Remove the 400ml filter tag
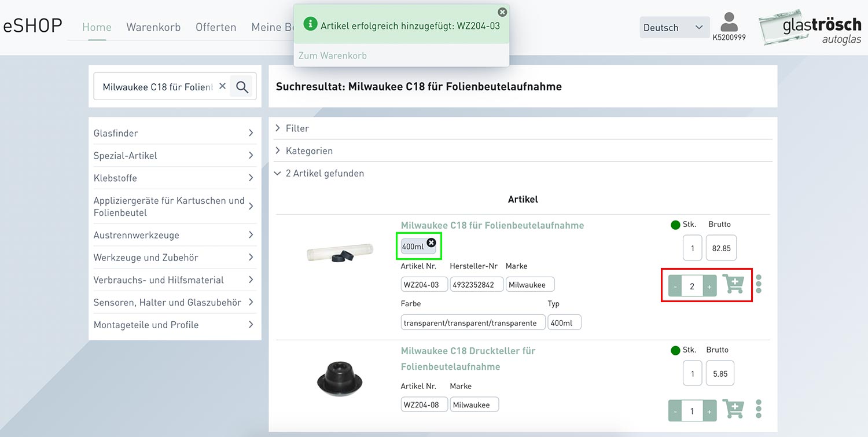 [431, 243]
